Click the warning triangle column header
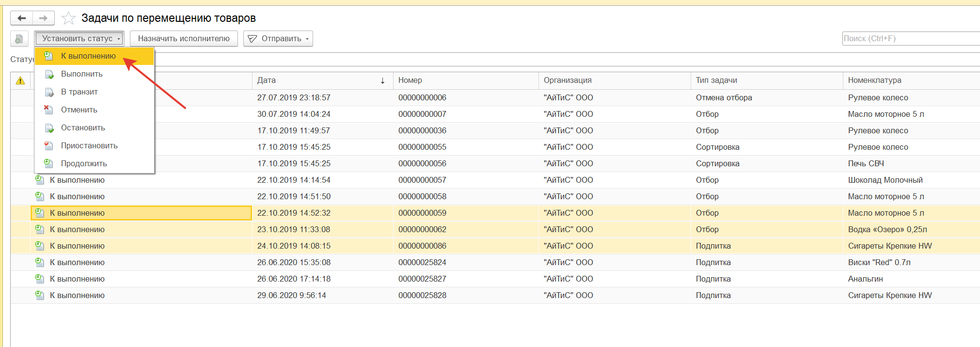The image size is (980, 347). (20, 80)
